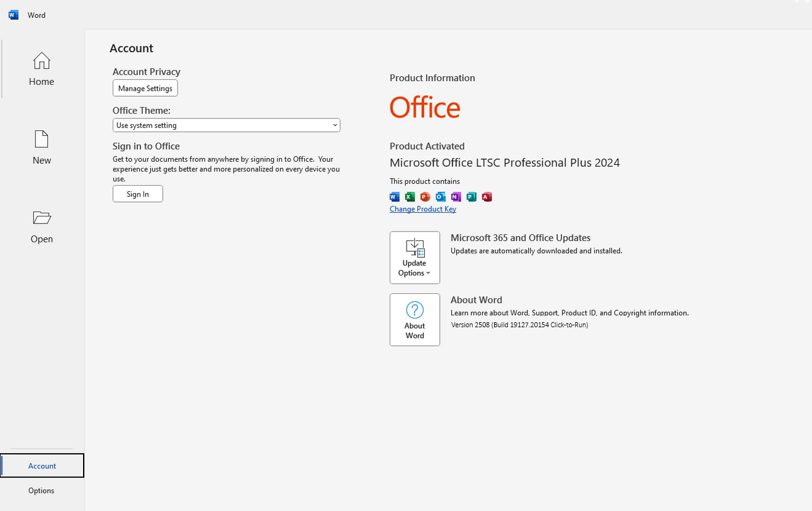812x511 pixels.
Task: Open the About Word dialog
Action: pyautogui.click(x=415, y=320)
